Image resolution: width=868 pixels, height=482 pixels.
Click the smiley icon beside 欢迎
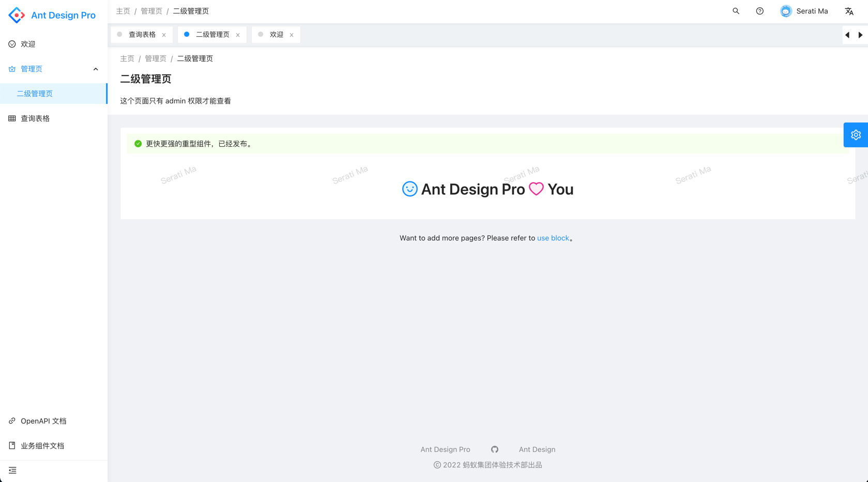tap(12, 44)
